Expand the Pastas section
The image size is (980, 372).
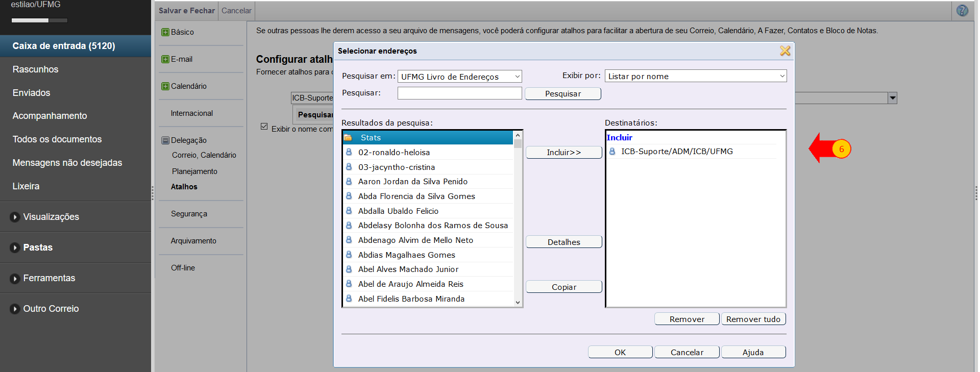tap(37, 247)
